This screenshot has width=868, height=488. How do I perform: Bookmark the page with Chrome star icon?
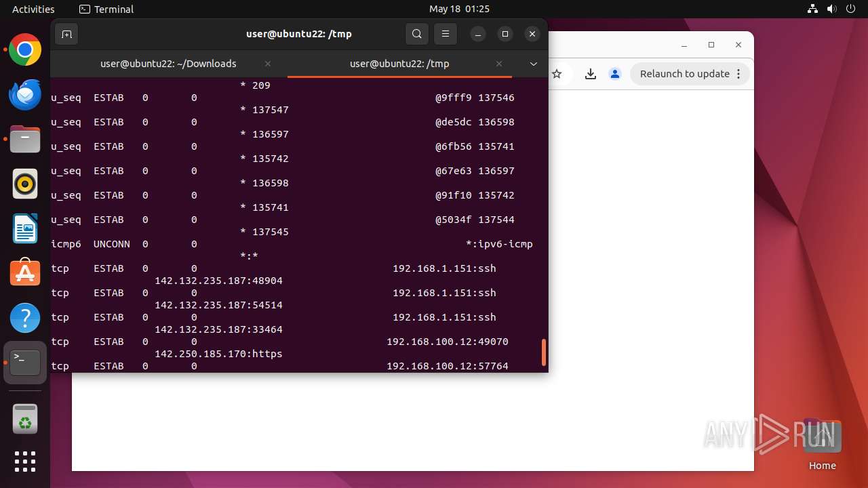click(557, 74)
